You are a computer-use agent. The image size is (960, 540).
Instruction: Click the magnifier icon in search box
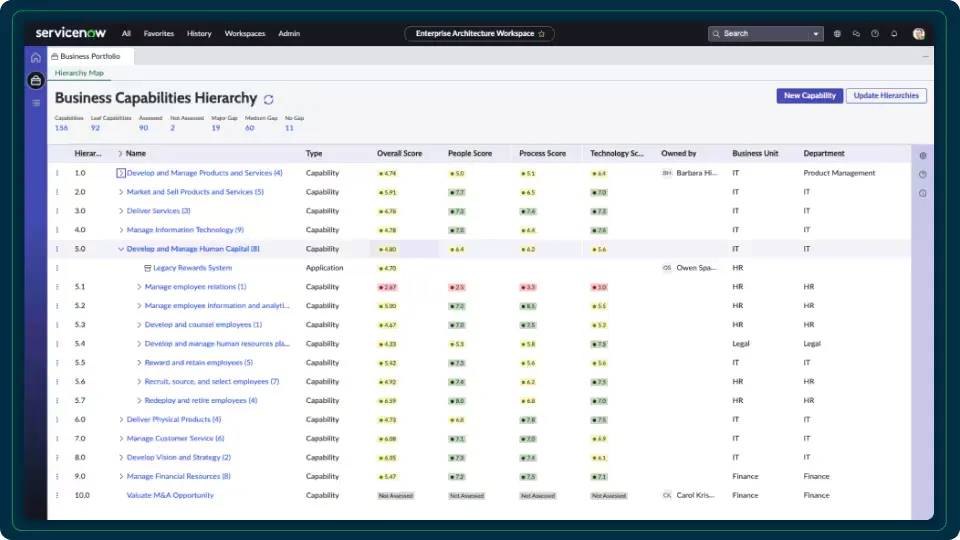point(716,34)
